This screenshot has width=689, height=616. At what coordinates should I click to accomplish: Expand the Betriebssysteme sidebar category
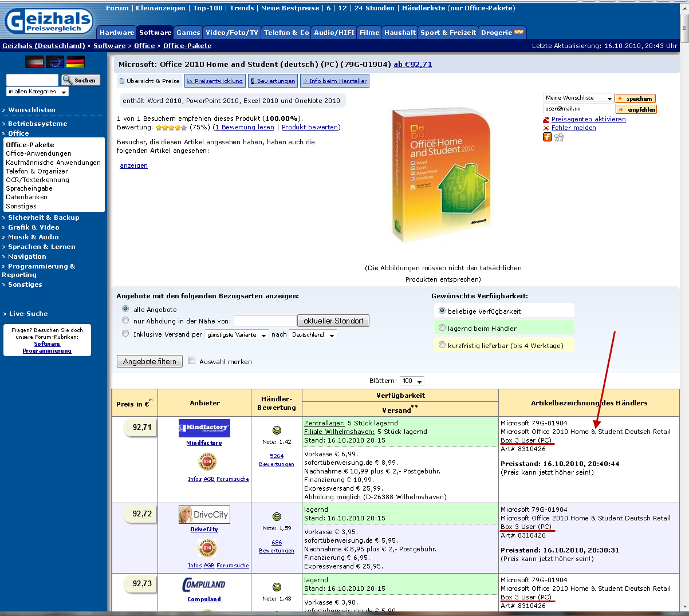pos(38,124)
